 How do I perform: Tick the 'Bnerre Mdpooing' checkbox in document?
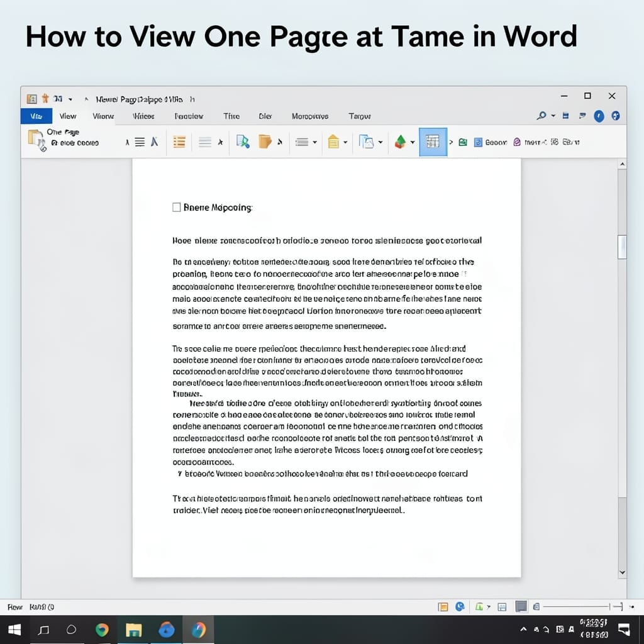(176, 207)
